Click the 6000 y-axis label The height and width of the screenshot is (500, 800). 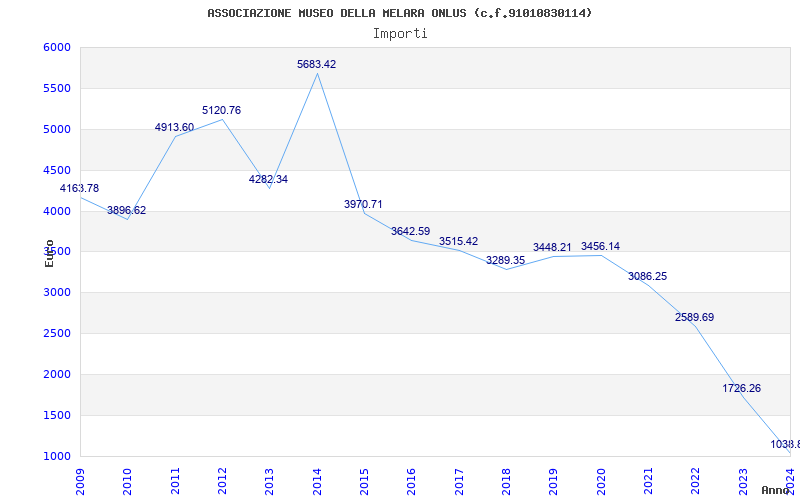click(x=57, y=47)
